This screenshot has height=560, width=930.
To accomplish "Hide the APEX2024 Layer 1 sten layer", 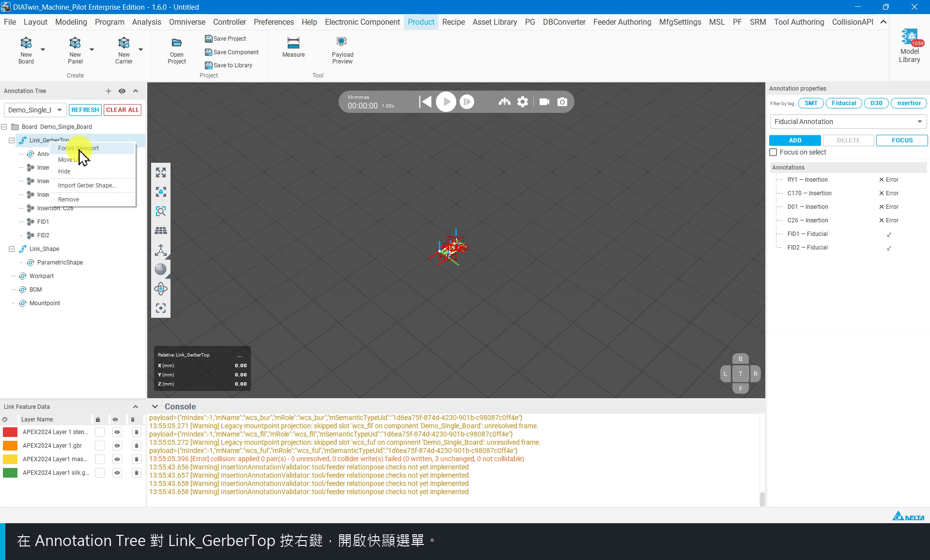I will [117, 432].
